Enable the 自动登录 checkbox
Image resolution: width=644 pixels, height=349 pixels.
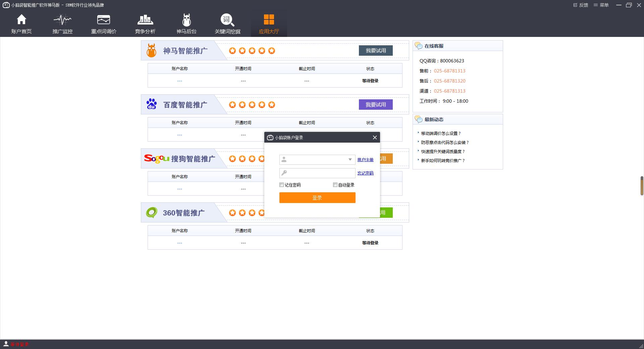tap(335, 185)
